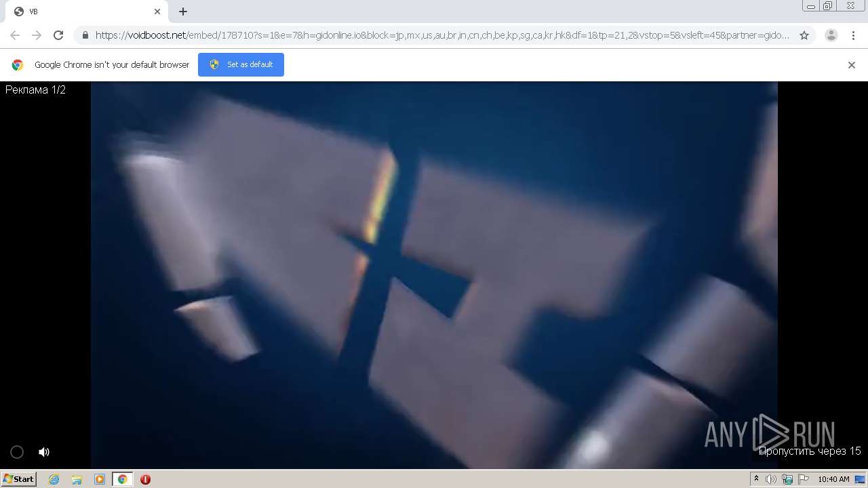Set Chrome as default browser
The height and width of the screenshot is (488, 868).
241,64
